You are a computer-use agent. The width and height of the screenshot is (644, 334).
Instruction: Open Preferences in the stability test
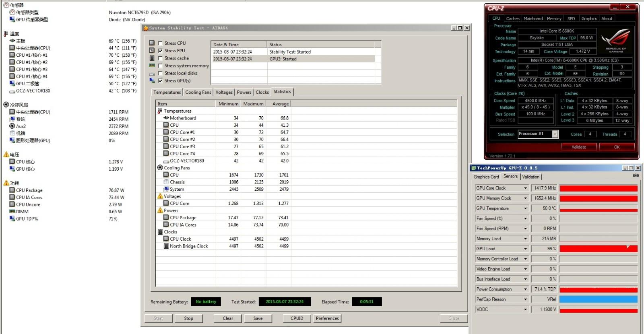point(328,318)
